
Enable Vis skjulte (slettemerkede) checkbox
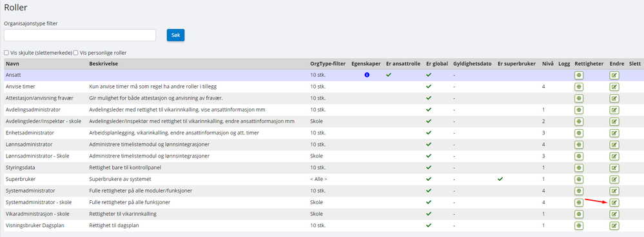tap(6, 53)
